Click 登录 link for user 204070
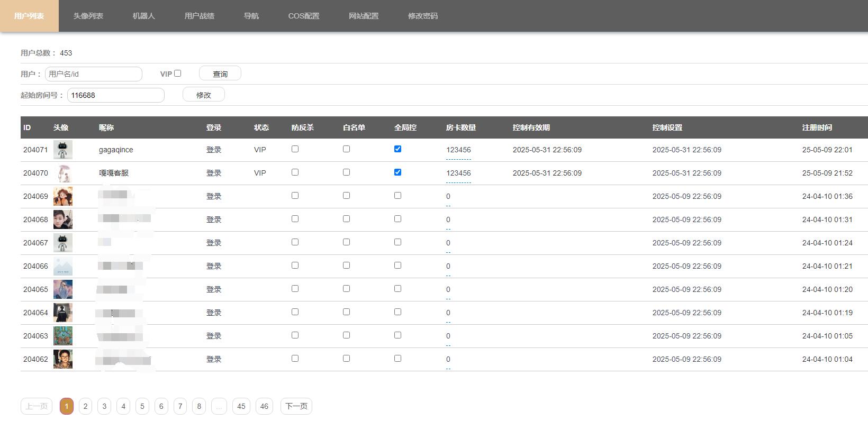Image resolution: width=868 pixels, height=430 pixels. [214, 173]
